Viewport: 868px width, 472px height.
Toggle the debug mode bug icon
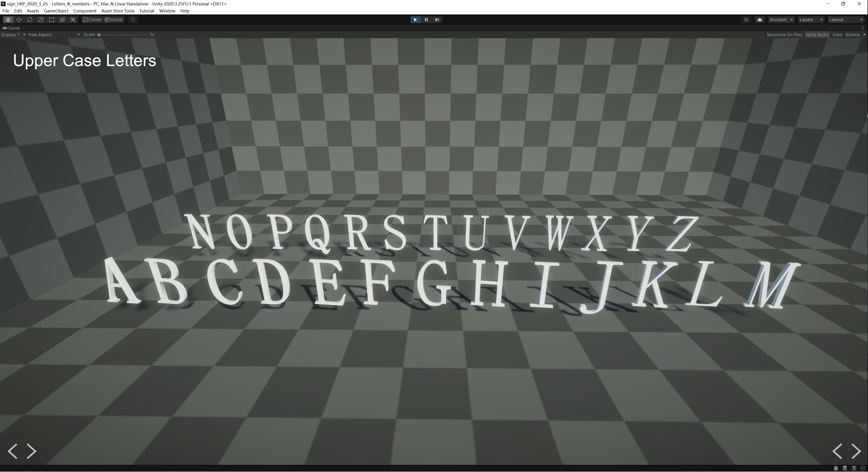pyautogui.click(x=836, y=468)
